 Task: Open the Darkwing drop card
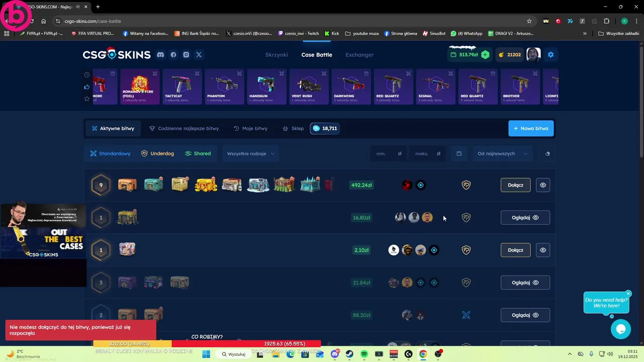pyautogui.click(x=351, y=87)
